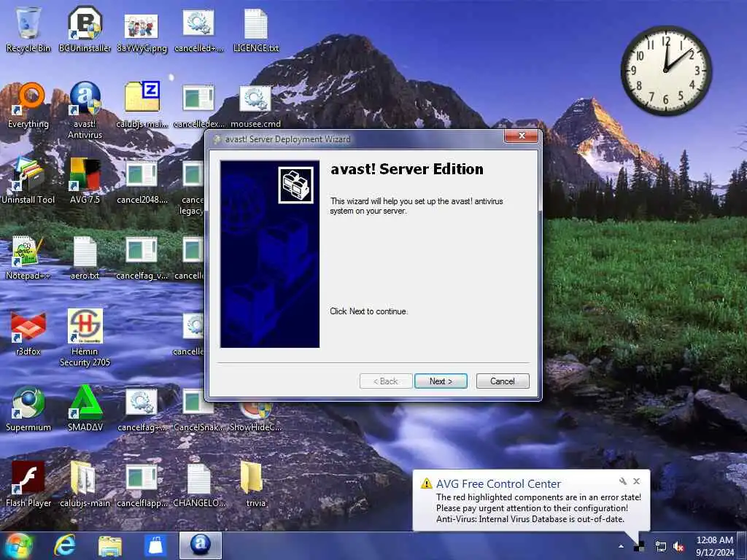
Task: Close the AVG Free Control Center balloon
Action: pos(636,481)
